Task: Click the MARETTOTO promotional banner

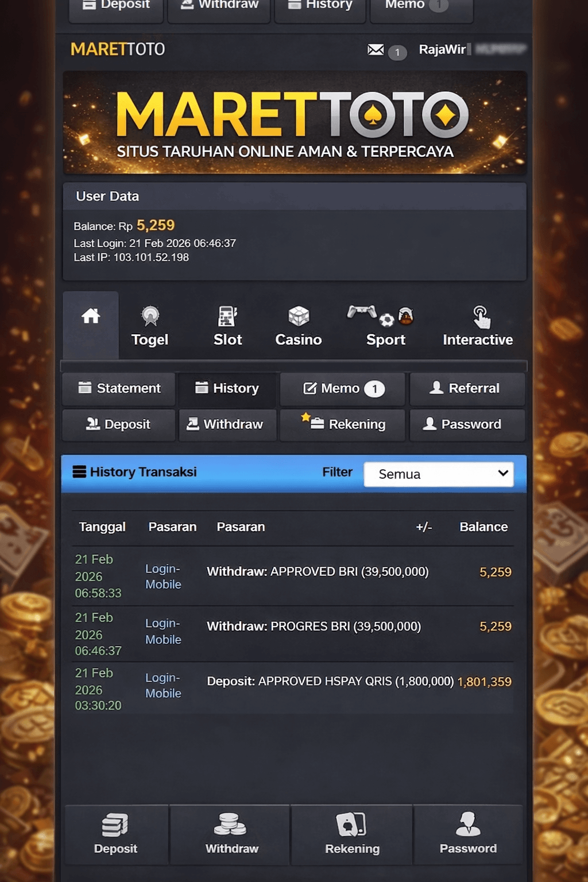Action: click(294, 123)
